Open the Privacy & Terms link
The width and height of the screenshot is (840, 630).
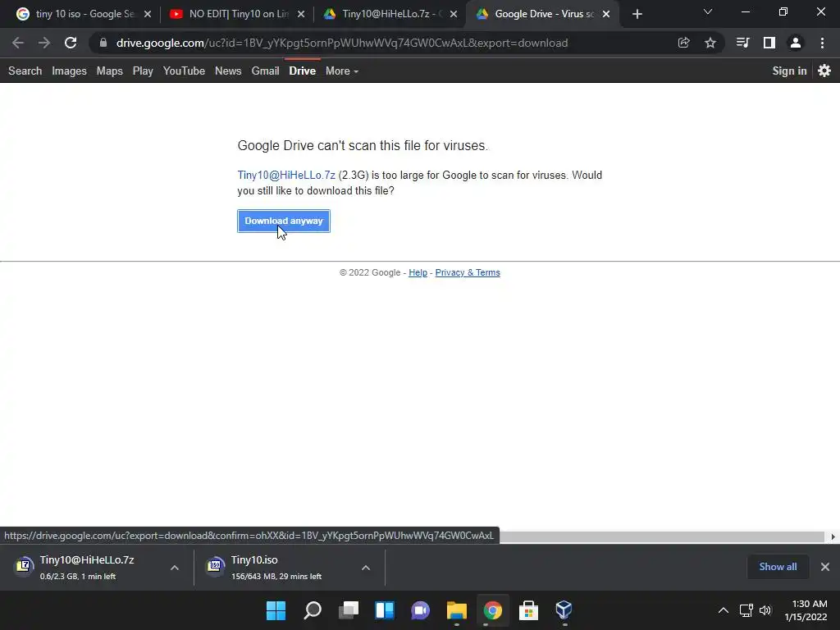coord(468,272)
